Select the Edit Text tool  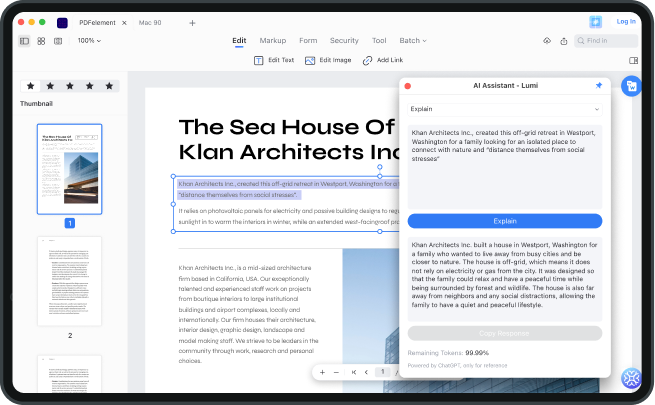coord(274,60)
